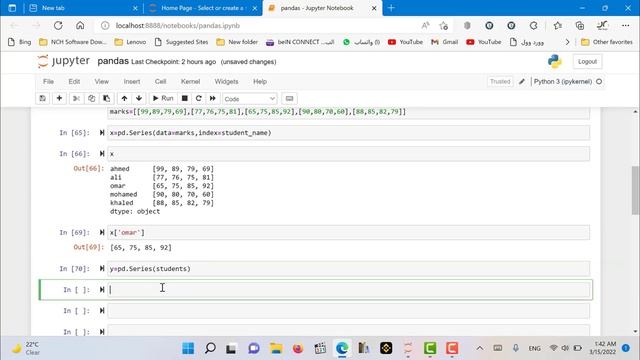The height and width of the screenshot is (360, 640).
Task: Open the Windows Start menu
Action: pos(188,348)
